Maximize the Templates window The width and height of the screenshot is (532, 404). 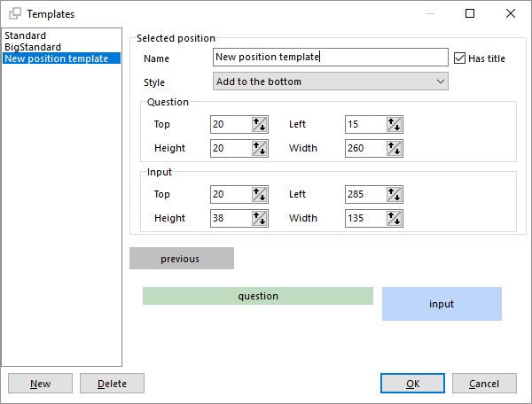pos(470,13)
